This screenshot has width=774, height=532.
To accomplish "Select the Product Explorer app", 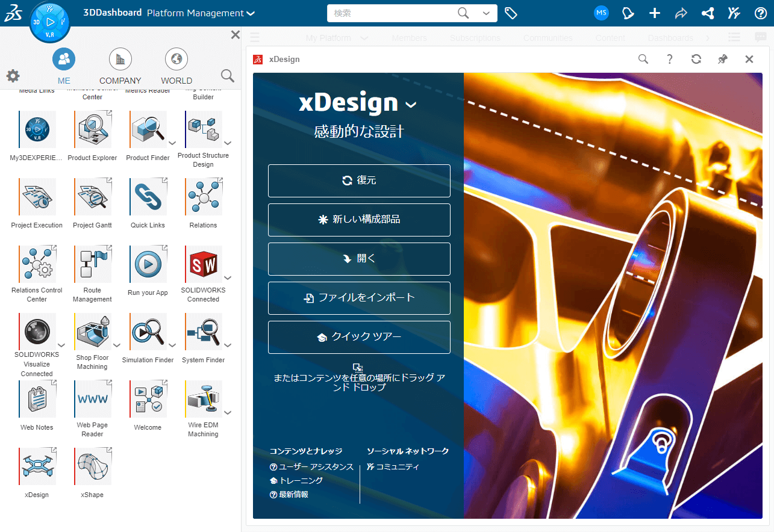I will click(x=92, y=129).
